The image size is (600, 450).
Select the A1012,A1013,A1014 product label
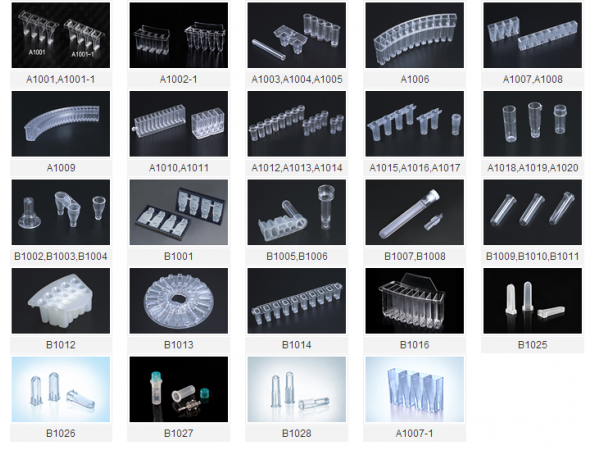coord(297,168)
